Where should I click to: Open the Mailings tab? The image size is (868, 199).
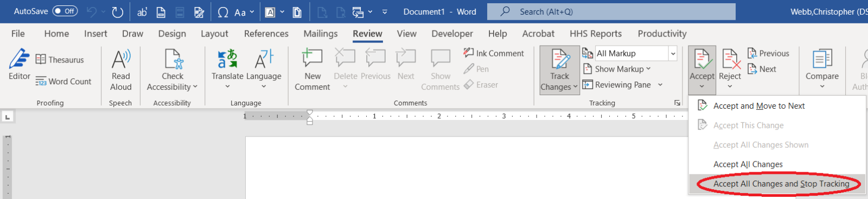(321, 34)
